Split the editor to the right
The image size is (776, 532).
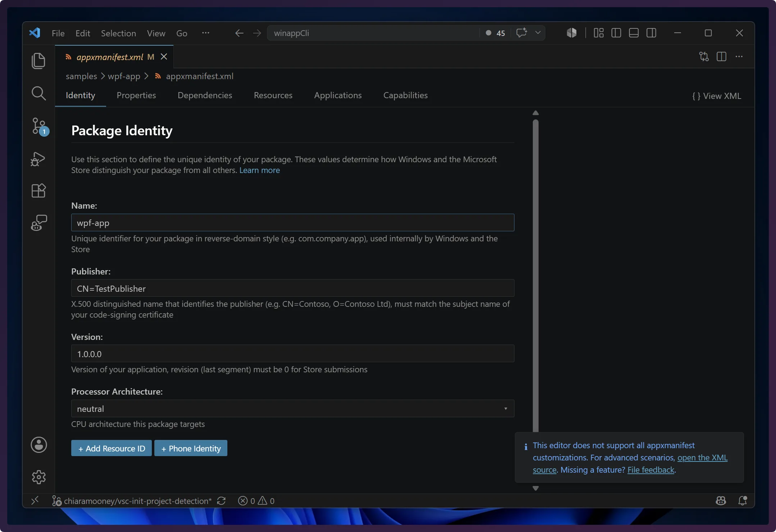click(x=721, y=56)
